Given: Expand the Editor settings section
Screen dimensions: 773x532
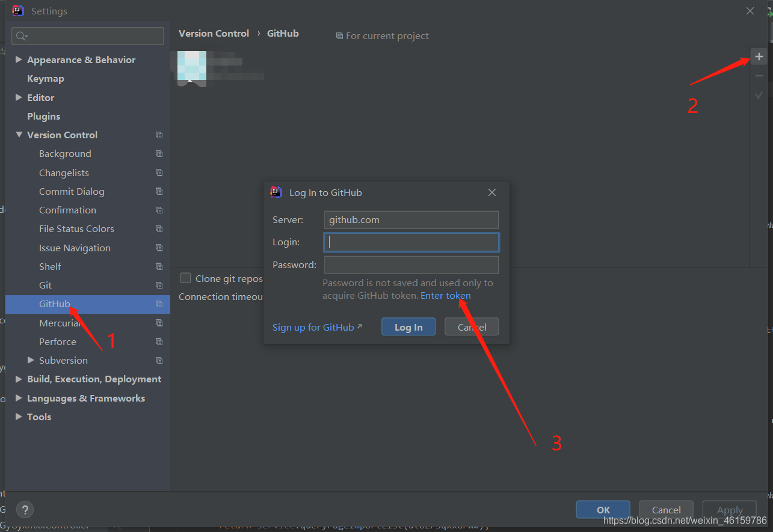Looking at the screenshot, I should 19,97.
